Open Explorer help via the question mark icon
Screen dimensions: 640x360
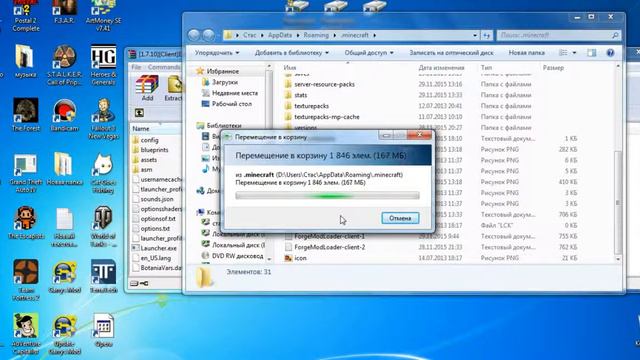[x=610, y=53]
